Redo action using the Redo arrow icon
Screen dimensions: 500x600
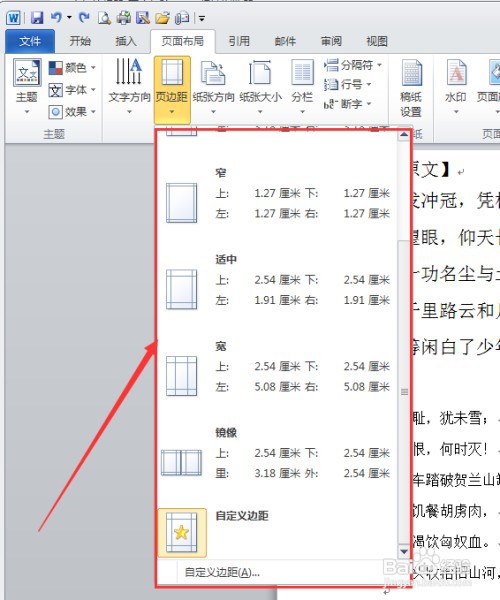click(84, 17)
